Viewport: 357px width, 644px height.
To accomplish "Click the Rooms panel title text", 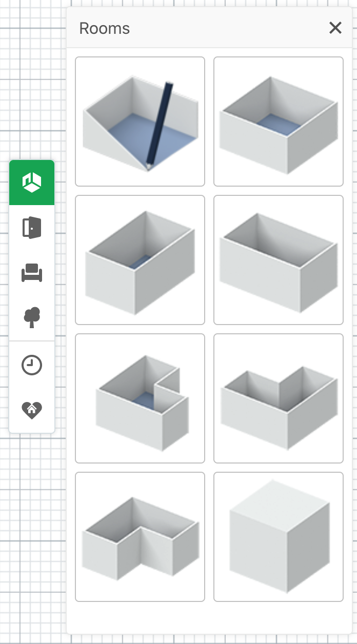I will click(x=105, y=28).
